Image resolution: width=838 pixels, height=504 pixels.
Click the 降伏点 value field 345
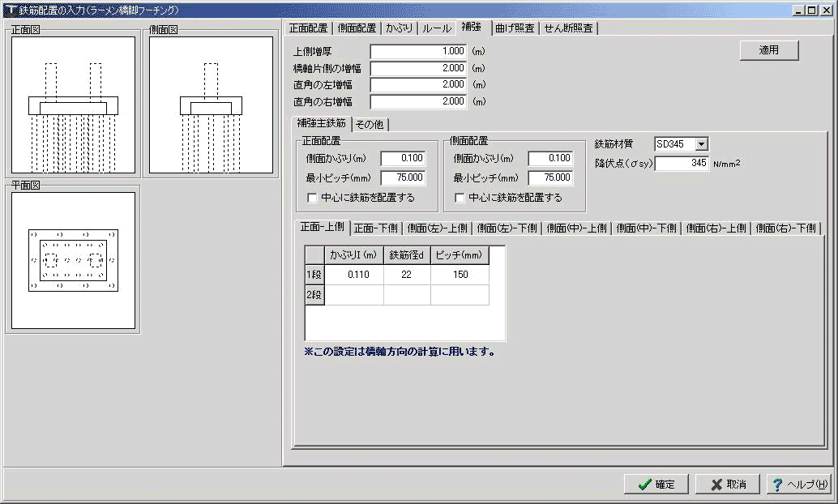coord(682,163)
